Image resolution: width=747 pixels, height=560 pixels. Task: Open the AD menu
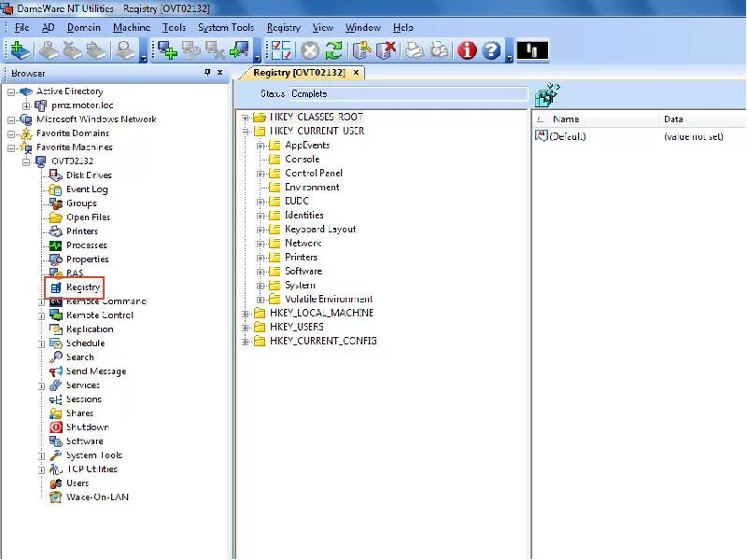(x=49, y=28)
